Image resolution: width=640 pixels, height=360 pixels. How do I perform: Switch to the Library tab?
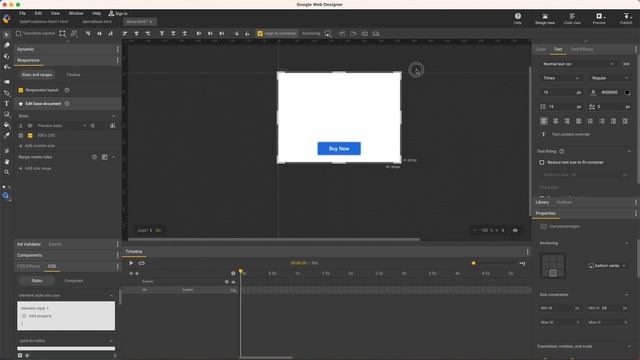click(542, 202)
